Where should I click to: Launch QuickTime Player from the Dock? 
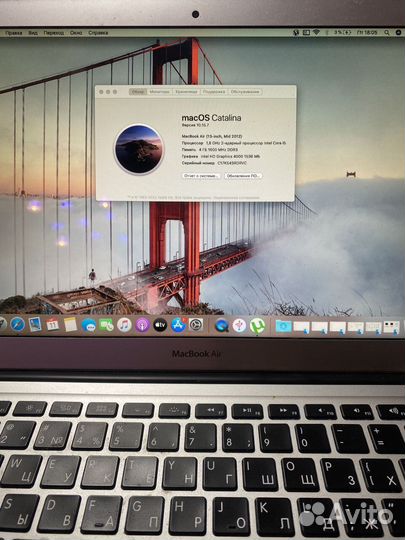tap(221, 325)
